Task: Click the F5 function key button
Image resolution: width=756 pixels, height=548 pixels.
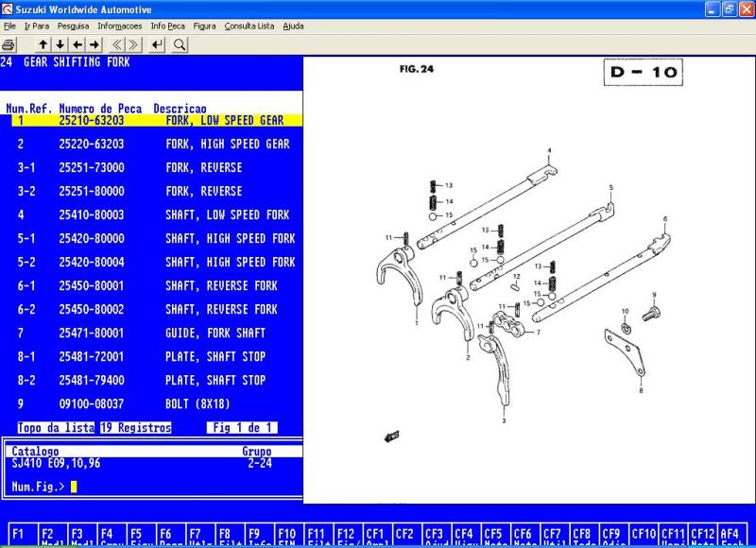Action: click(142, 534)
